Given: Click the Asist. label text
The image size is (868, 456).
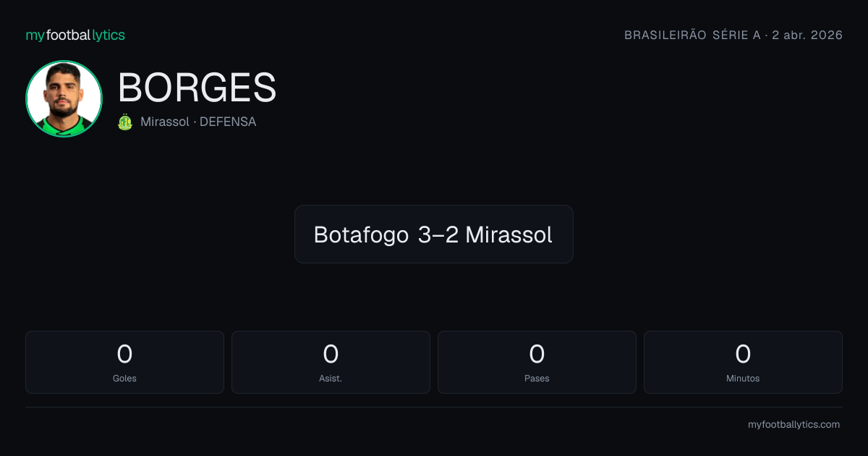Looking at the screenshot, I should [331, 378].
